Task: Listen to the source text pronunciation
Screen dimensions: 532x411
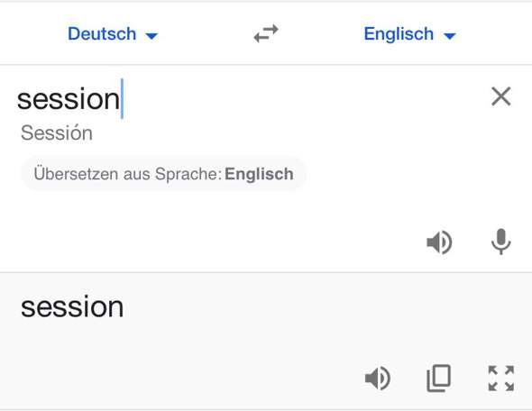Action: point(439,242)
